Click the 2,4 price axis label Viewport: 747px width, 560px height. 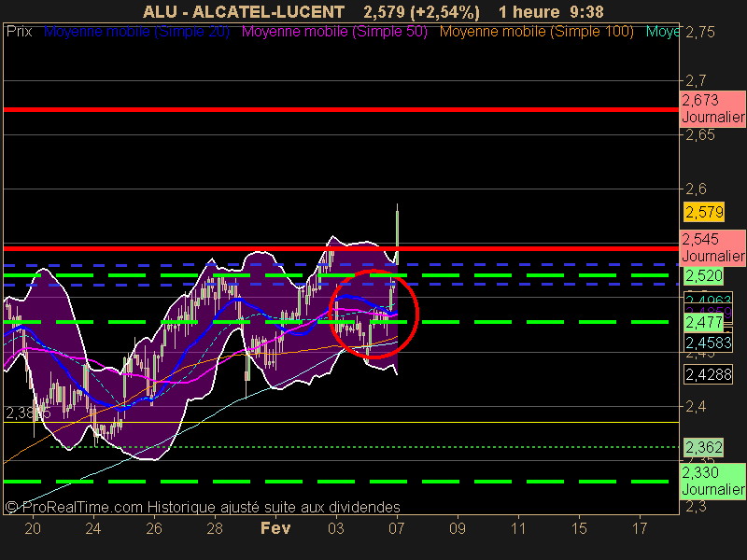click(x=696, y=407)
